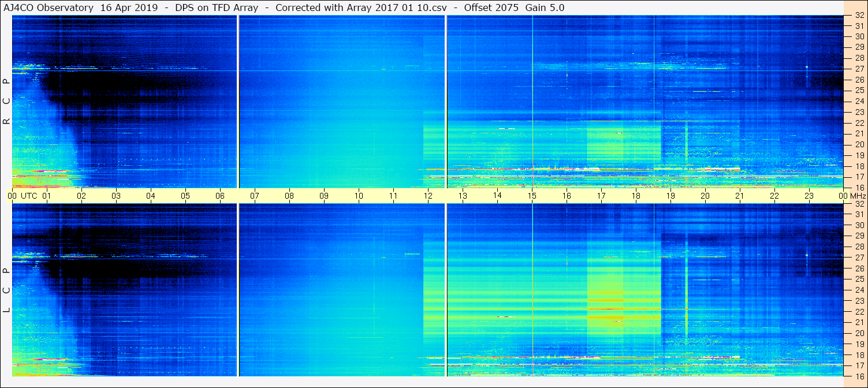The width and height of the screenshot is (868, 388).
Task: Click the 27 MHz tick of LCP panel
Action: (x=859, y=258)
